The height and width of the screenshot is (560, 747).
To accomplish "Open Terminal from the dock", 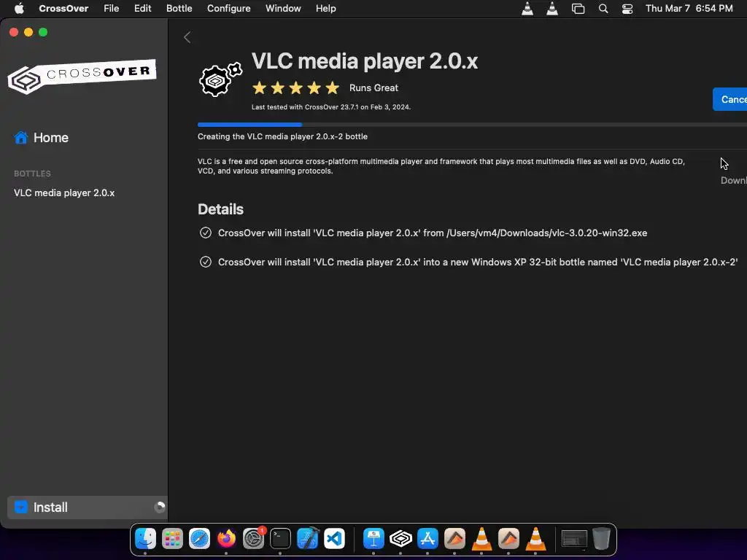I will coord(280,539).
